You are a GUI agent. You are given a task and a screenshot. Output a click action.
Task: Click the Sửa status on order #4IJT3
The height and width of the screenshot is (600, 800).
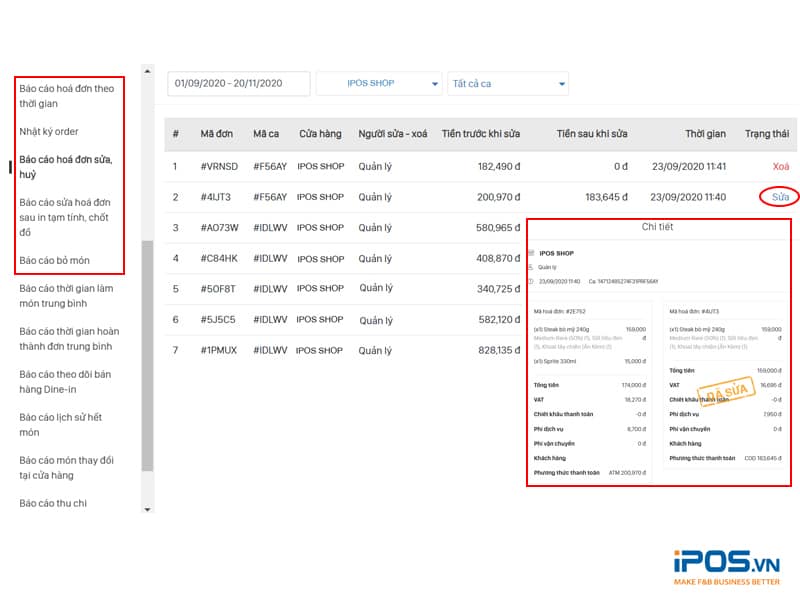tap(780, 197)
